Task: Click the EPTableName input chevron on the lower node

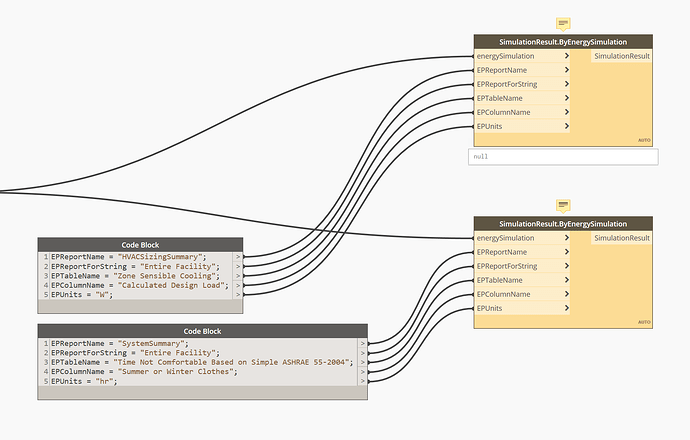Action: click(x=567, y=280)
